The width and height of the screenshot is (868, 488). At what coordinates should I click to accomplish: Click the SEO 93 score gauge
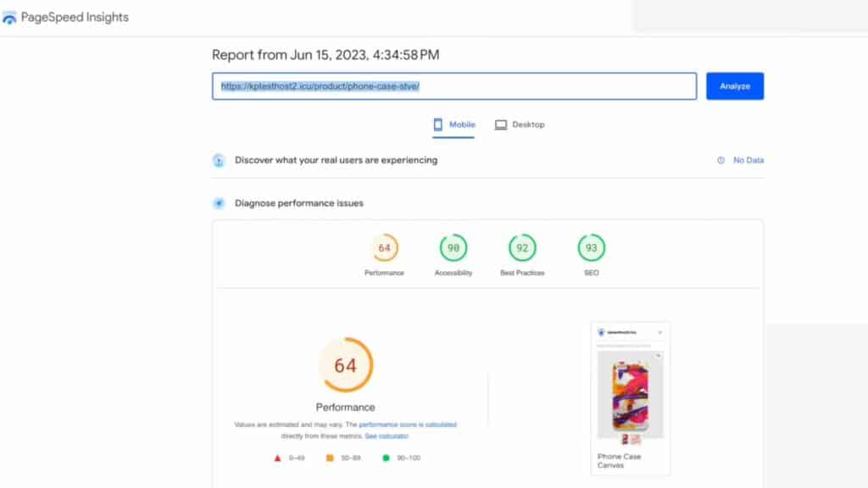tap(591, 248)
